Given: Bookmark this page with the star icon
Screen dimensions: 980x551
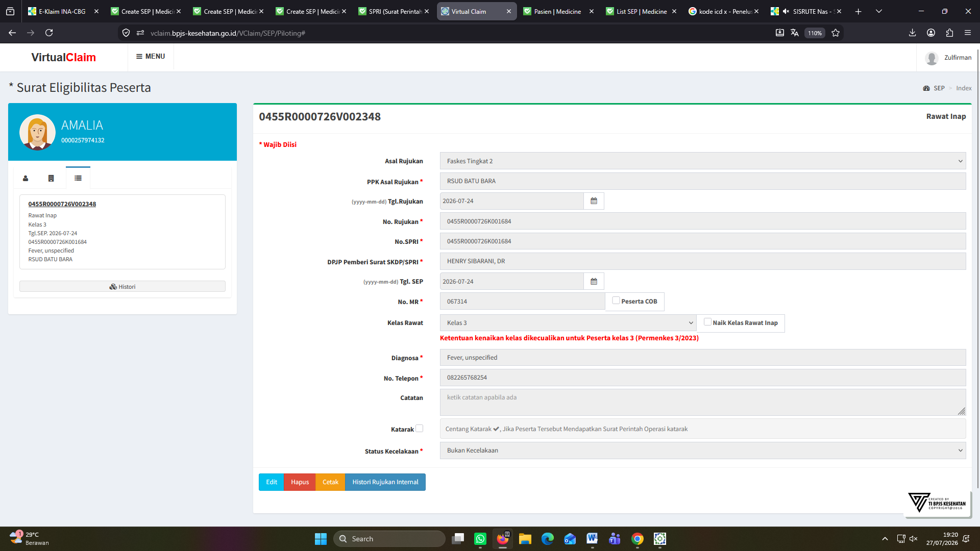Looking at the screenshot, I should 836,33.
